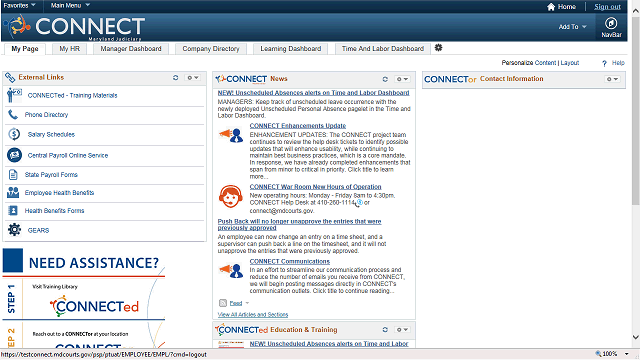Screen dimensions: 640x360
Task: Click the scrollbar down arrow
Action: click(x=636, y=337)
